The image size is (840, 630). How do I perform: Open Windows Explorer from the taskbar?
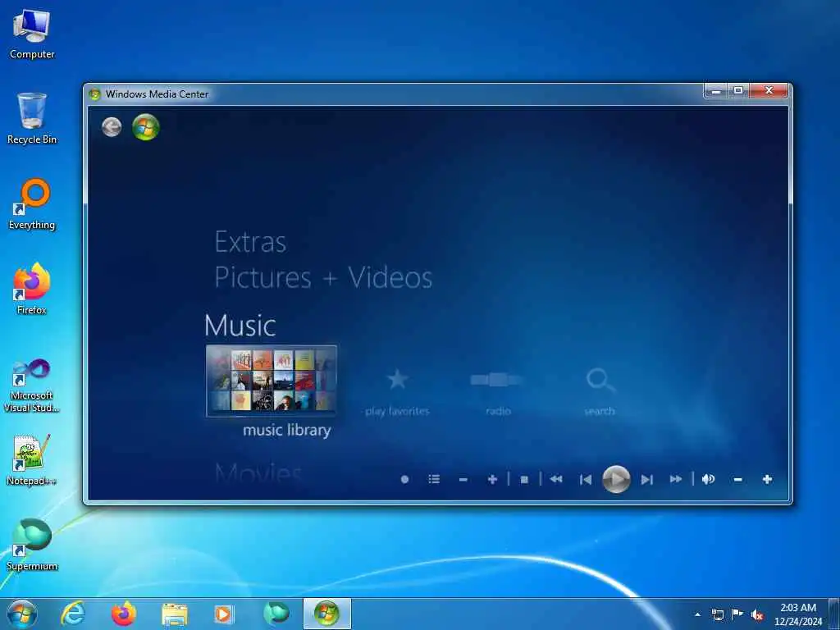click(x=175, y=614)
